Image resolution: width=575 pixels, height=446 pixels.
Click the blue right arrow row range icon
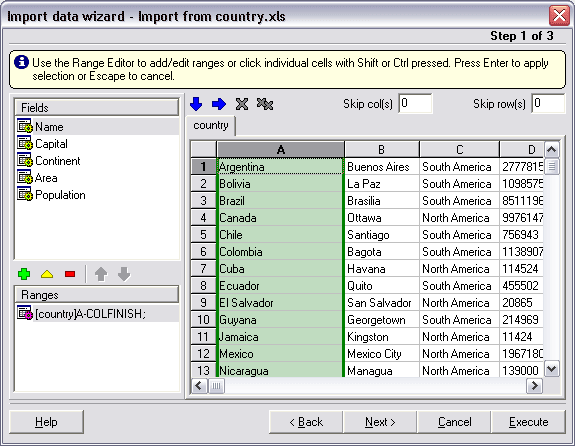219,104
